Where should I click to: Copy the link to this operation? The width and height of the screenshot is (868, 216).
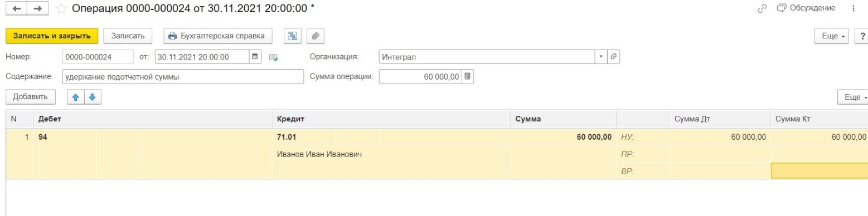pos(763,8)
